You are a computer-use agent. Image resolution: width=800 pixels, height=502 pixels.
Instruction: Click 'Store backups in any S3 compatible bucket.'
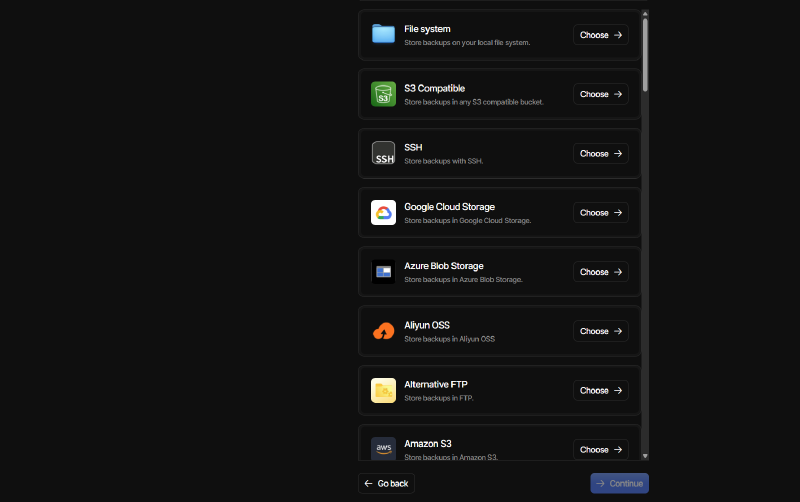click(473, 102)
